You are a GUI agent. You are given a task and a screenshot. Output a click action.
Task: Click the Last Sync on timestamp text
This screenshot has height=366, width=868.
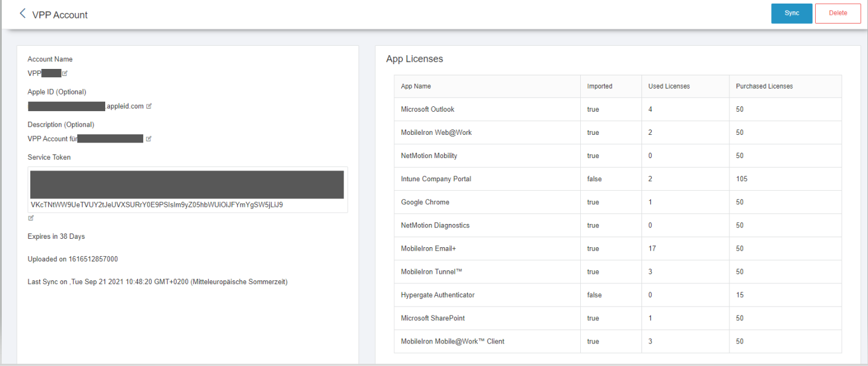pyautogui.click(x=158, y=282)
